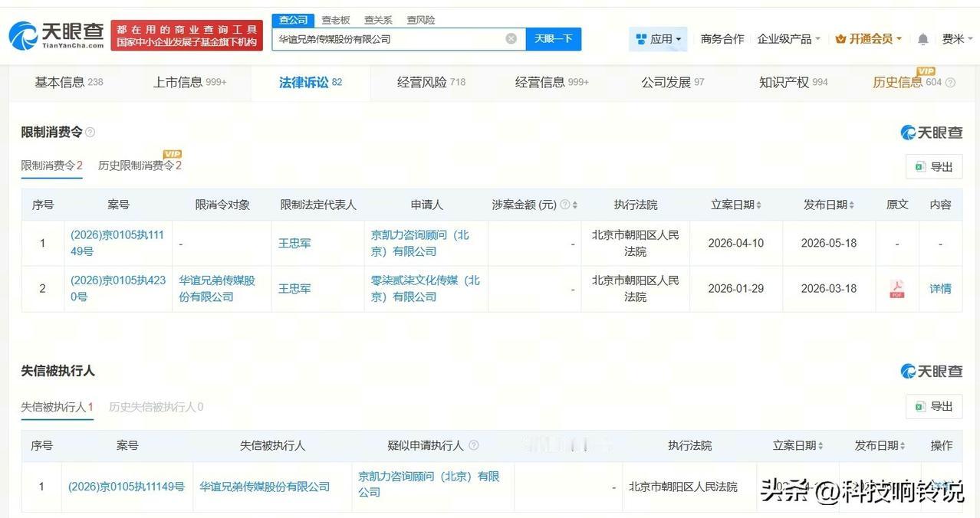Open 王忠军 in the first row
Viewport: 980px width, 518px height.
coord(294,243)
